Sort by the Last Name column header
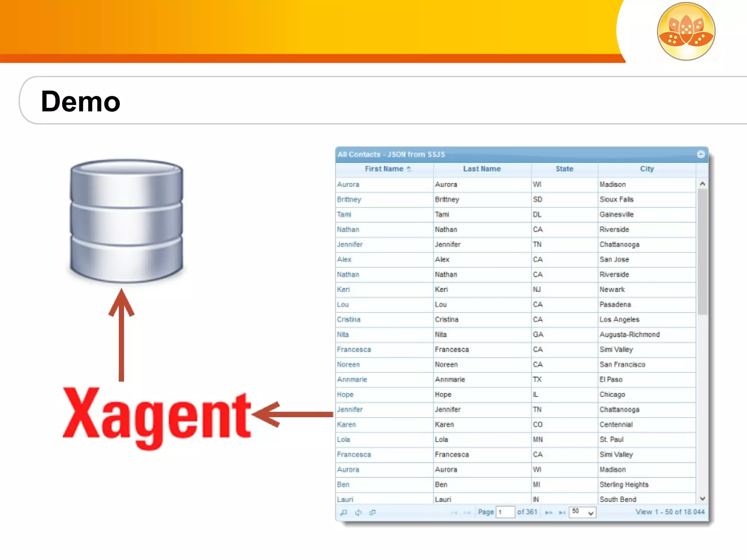Image resolution: width=747 pixels, height=560 pixels. coord(482,169)
